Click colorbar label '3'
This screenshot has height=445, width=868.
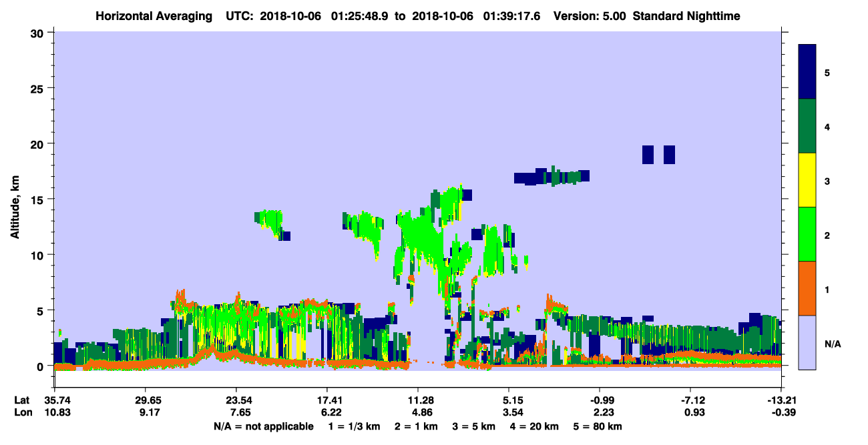pyautogui.click(x=827, y=181)
